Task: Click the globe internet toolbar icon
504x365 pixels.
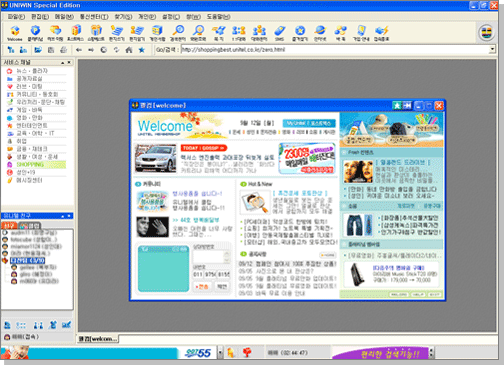Action: [x=320, y=33]
